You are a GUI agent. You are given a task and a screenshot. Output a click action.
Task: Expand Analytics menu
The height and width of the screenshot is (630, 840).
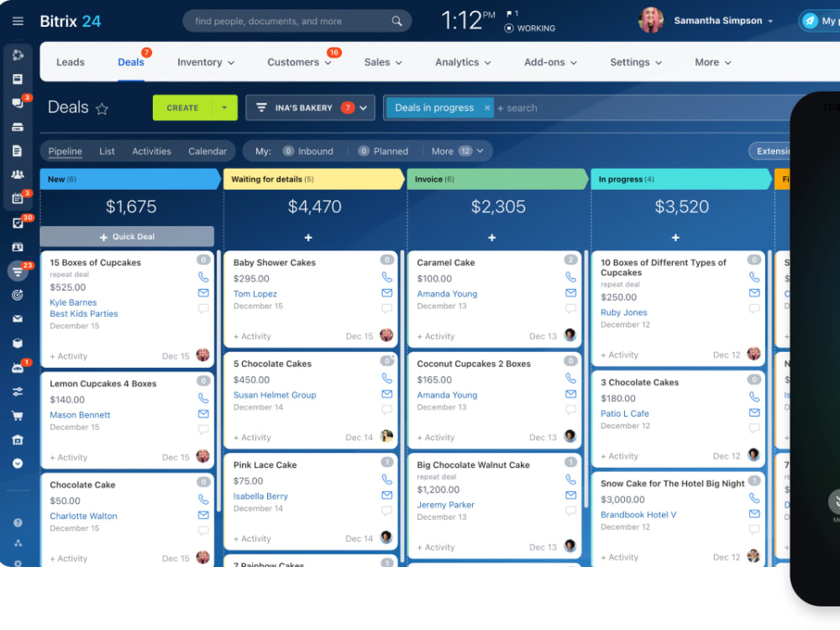[463, 62]
